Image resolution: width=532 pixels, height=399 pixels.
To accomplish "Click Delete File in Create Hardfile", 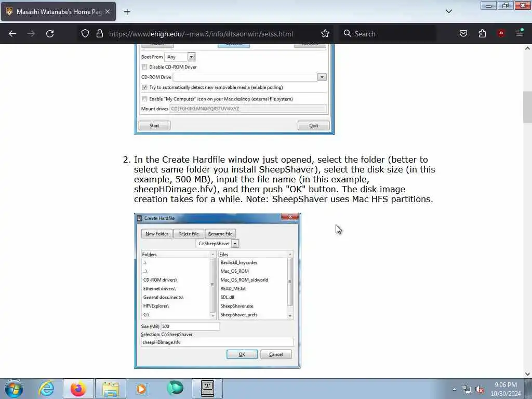I will click(x=189, y=234).
